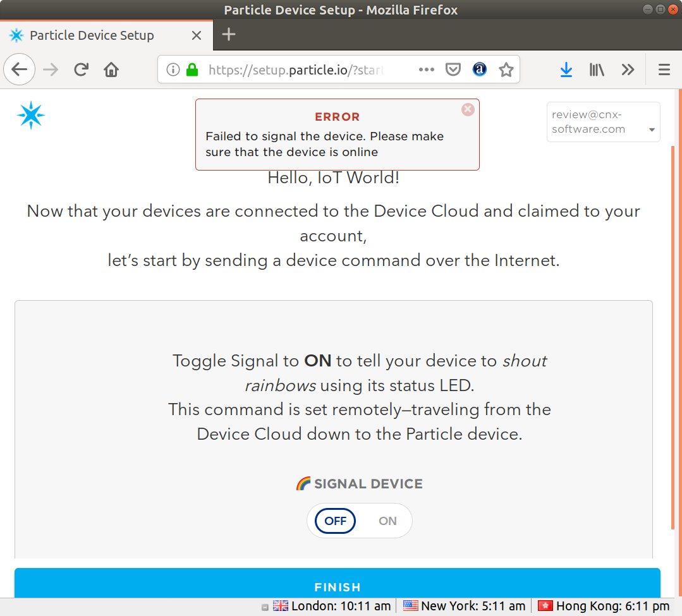
Task: Click the SIGNAL DEVICE label
Action: [x=368, y=484]
